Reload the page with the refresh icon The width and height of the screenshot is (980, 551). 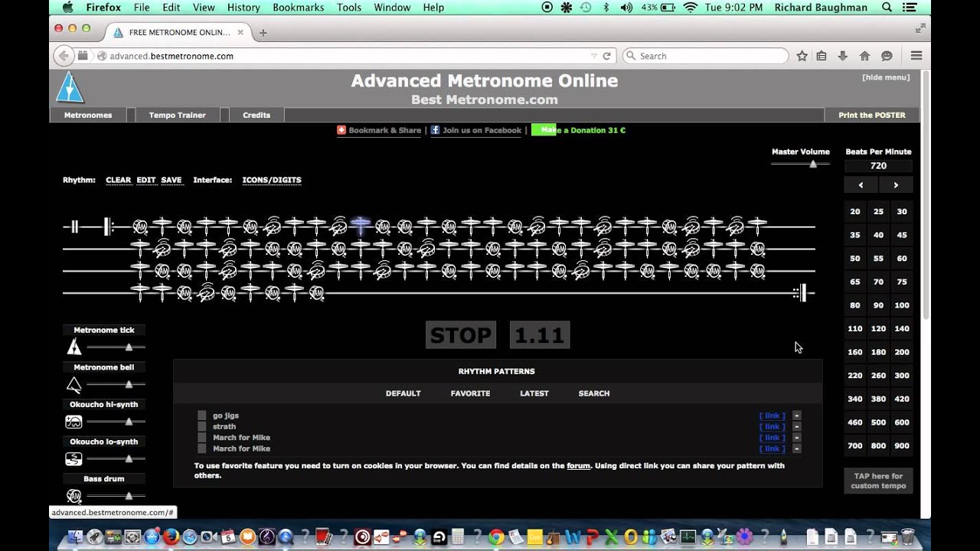(606, 56)
